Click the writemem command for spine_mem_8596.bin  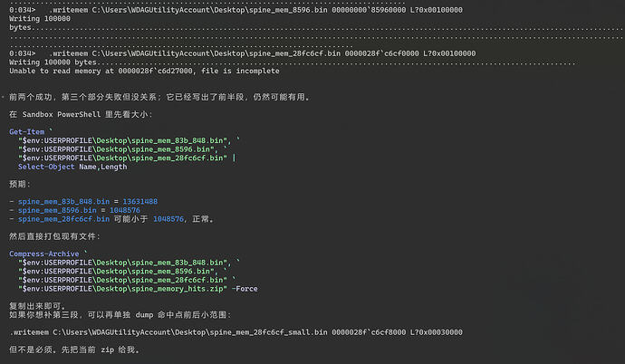click(x=256, y=10)
